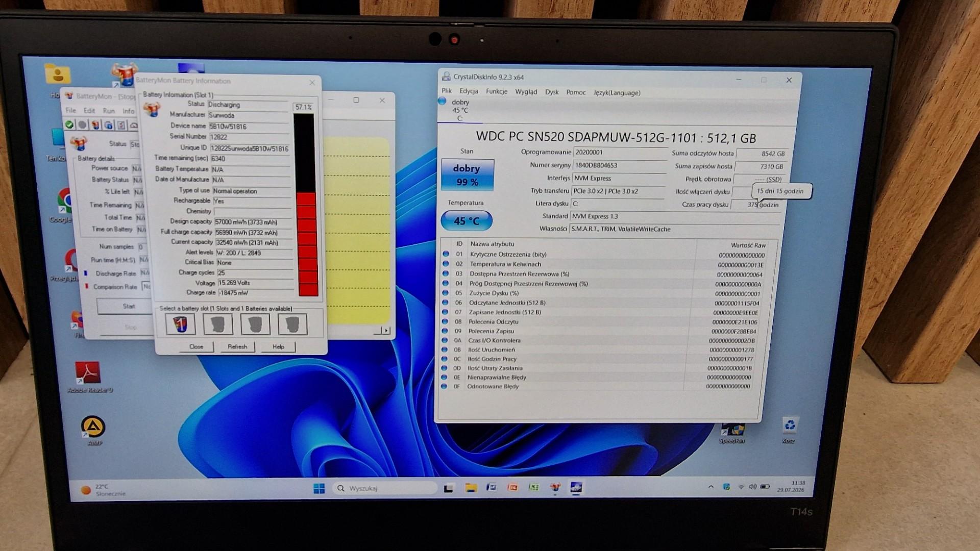Open Edycja menu in CrystalDiskInfo
The width and height of the screenshot is (980, 551).
point(469,91)
